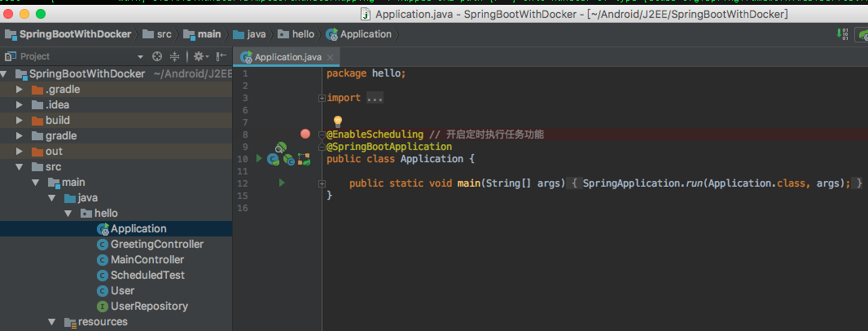Collapse the SpringBootWithDocker root node
This screenshot has width=868, height=331.
pyautogui.click(x=4, y=73)
